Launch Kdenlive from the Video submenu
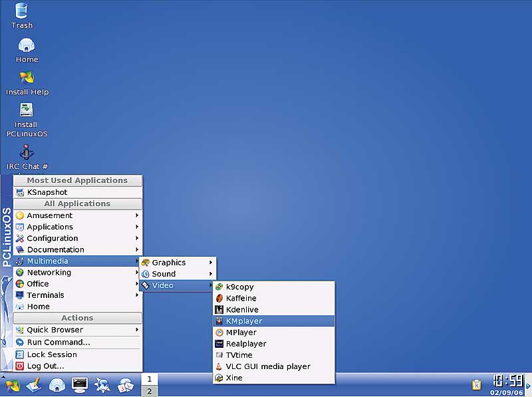Viewport: 532px width, 397px height. [x=274, y=310]
